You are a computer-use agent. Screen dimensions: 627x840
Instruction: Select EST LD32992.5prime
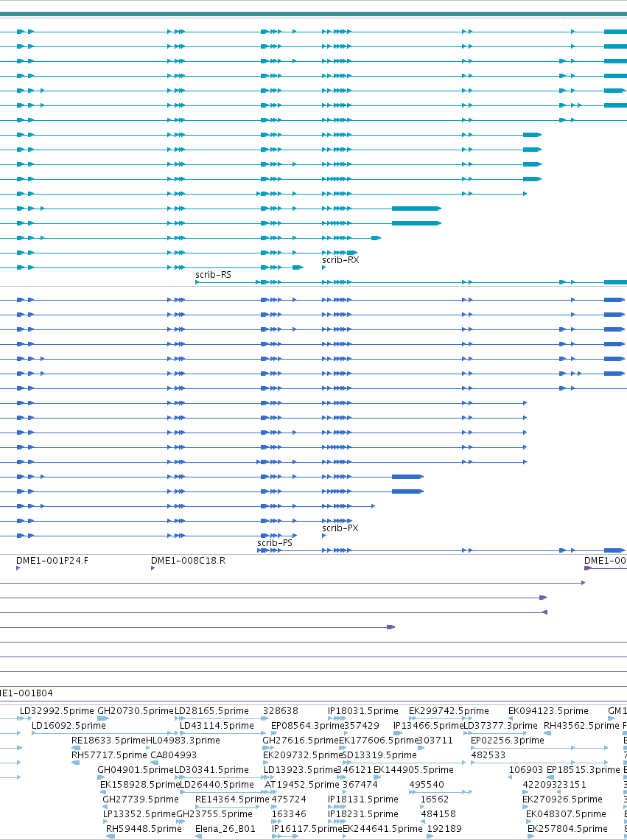(57, 711)
